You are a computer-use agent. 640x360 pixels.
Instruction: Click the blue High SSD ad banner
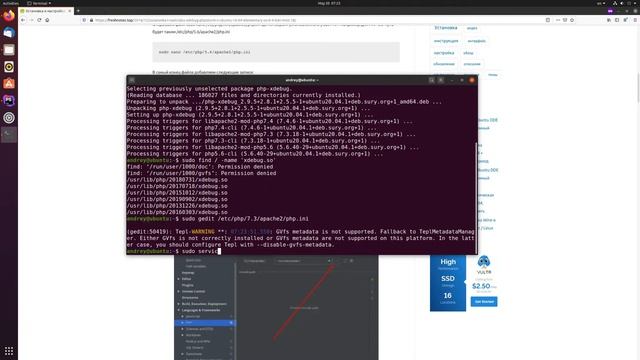coord(448,283)
